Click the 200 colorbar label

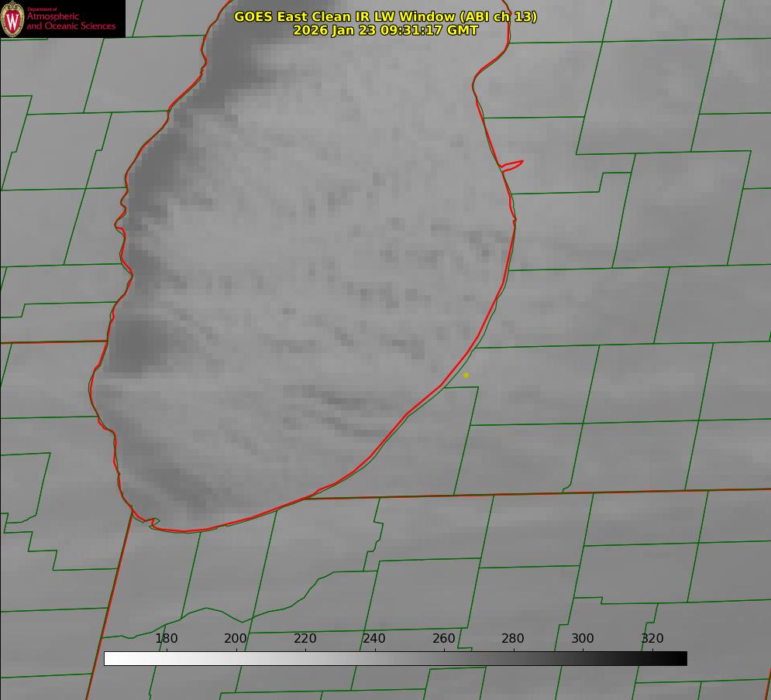(x=236, y=638)
